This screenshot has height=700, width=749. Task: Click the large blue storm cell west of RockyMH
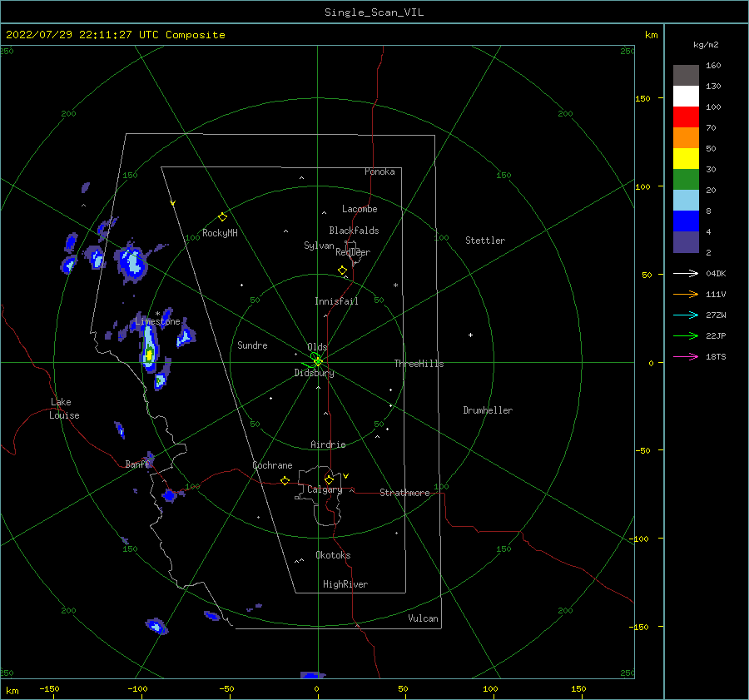coord(131,262)
